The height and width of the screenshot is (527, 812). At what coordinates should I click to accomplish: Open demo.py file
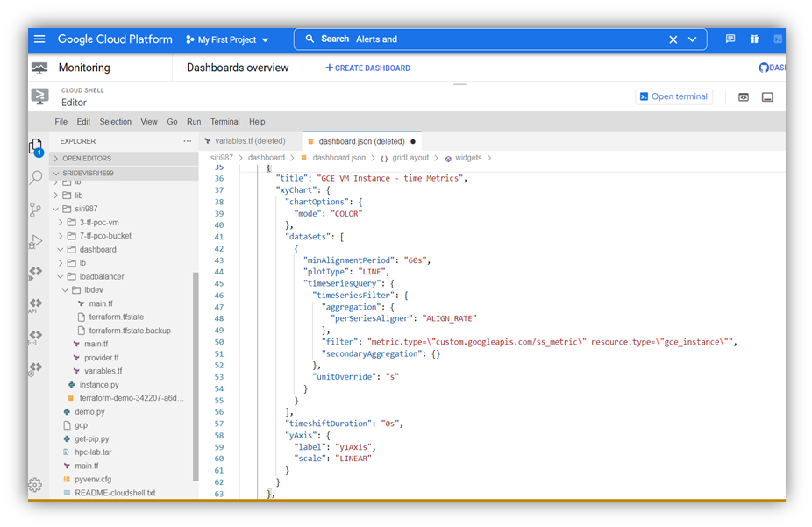pos(89,411)
